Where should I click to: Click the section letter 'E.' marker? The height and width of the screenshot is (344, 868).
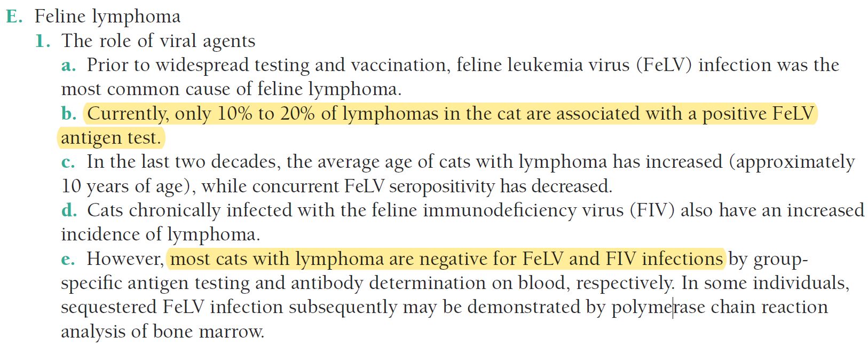14,16
